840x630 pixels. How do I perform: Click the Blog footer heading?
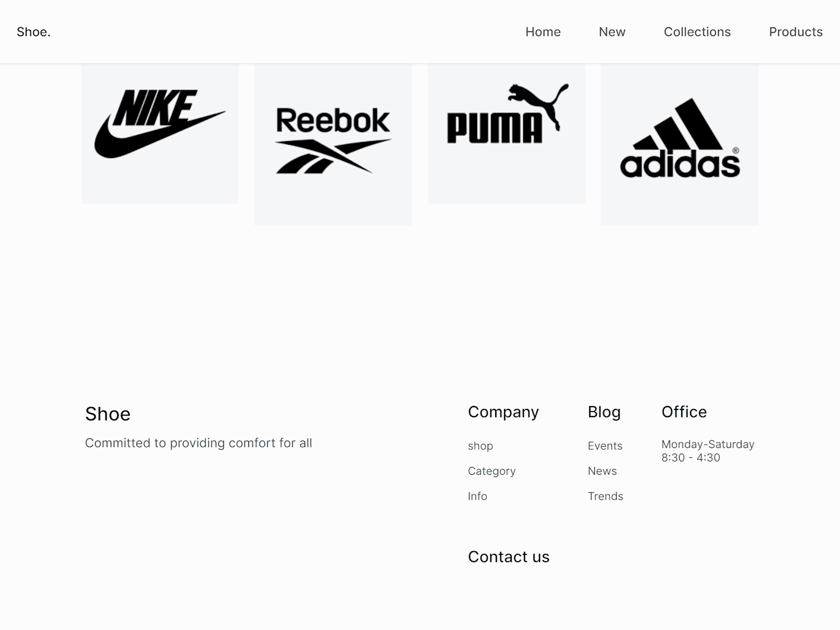[x=604, y=412]
